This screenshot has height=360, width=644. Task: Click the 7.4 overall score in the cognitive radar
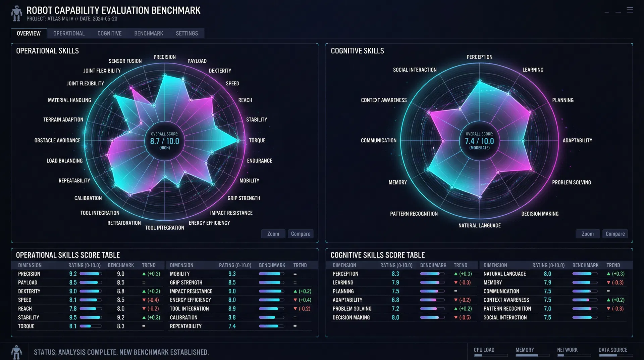[x=479, y=141]
